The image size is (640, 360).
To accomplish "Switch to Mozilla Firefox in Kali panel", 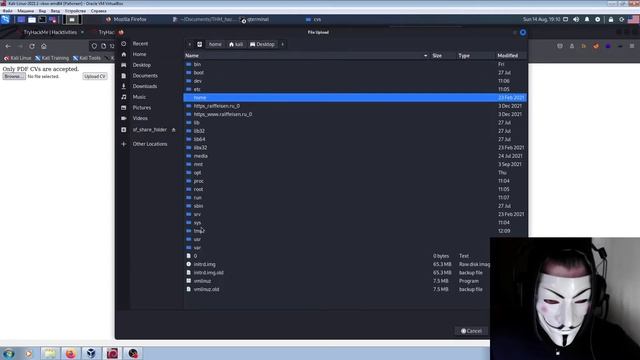I will click(126, 20).
